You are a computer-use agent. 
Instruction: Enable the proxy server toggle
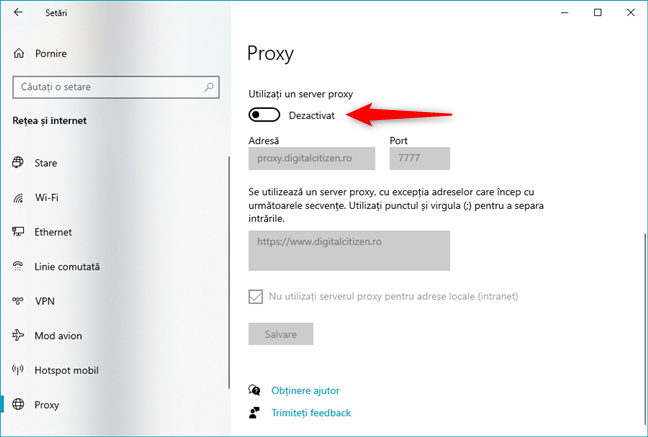265,116
